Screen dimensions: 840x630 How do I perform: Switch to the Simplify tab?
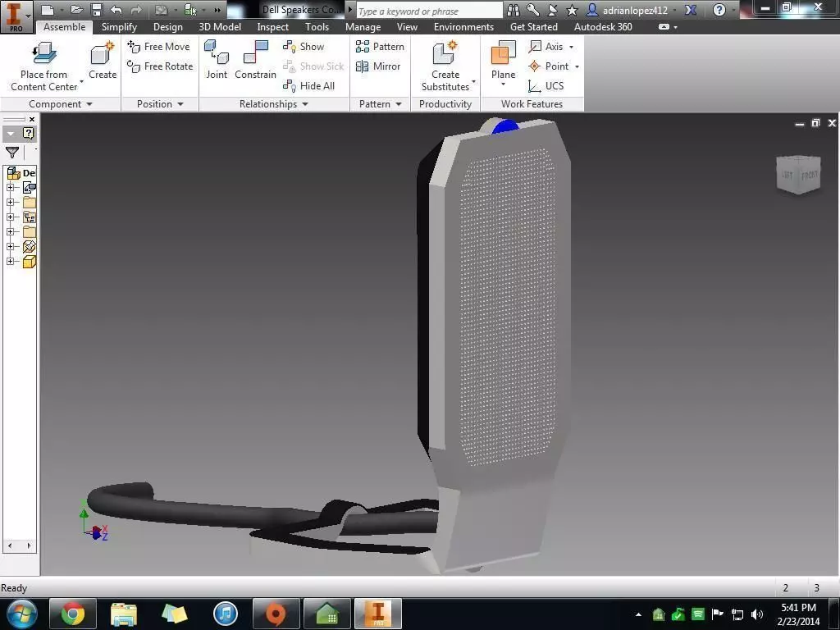pyautogui.click(x=119, y=27)
